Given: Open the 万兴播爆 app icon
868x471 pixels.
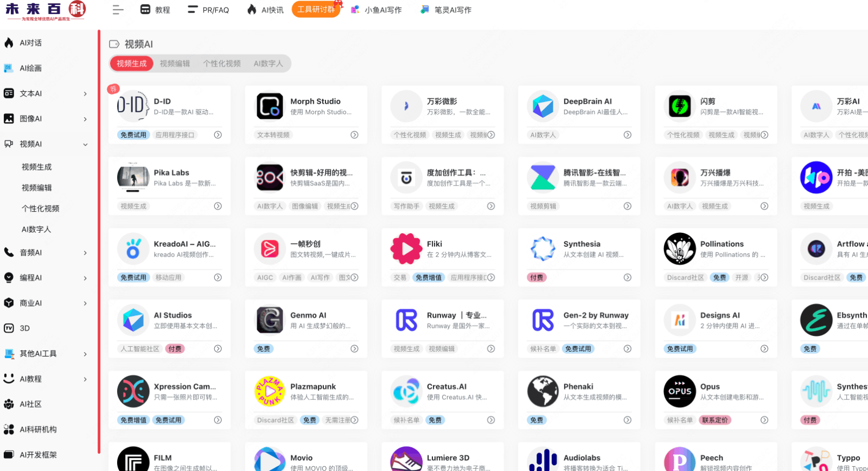Looking at the screenshot, I should (680, 177).
